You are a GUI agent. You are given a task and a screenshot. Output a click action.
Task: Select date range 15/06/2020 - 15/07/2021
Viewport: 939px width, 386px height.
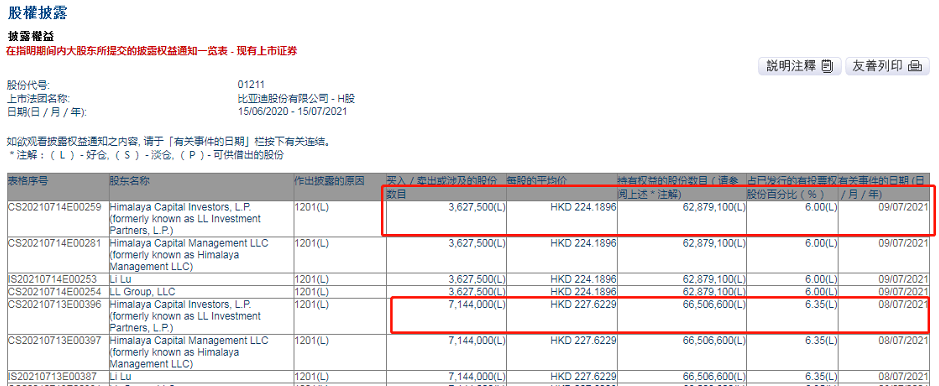click(x=292, y=112)
